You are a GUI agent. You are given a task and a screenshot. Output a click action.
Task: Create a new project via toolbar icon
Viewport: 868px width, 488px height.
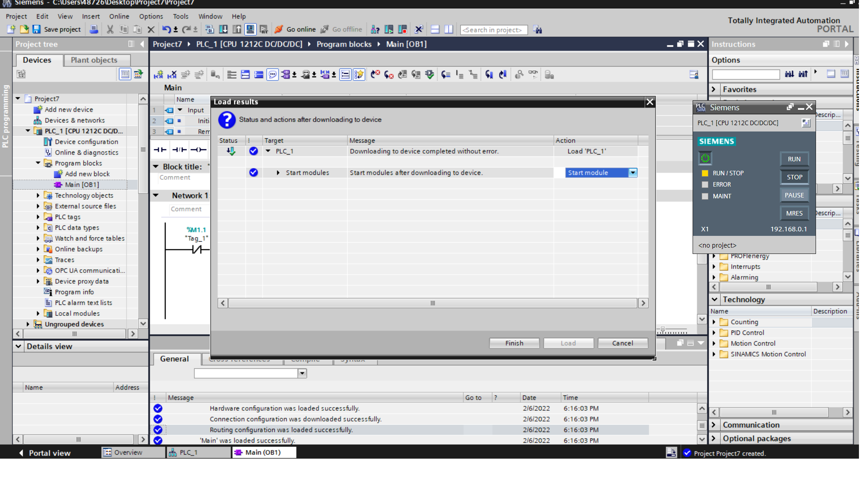coord(11,29)
